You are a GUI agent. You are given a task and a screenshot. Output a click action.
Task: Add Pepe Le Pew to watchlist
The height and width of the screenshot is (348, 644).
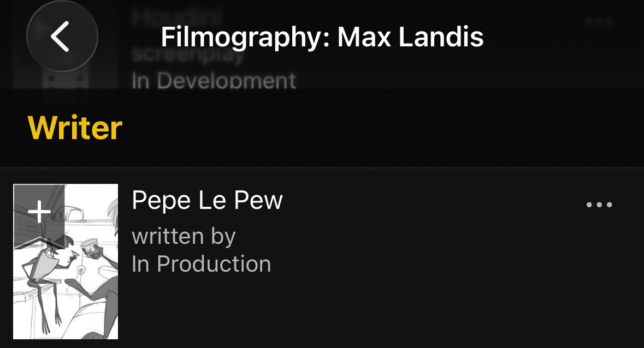point(39,212)
